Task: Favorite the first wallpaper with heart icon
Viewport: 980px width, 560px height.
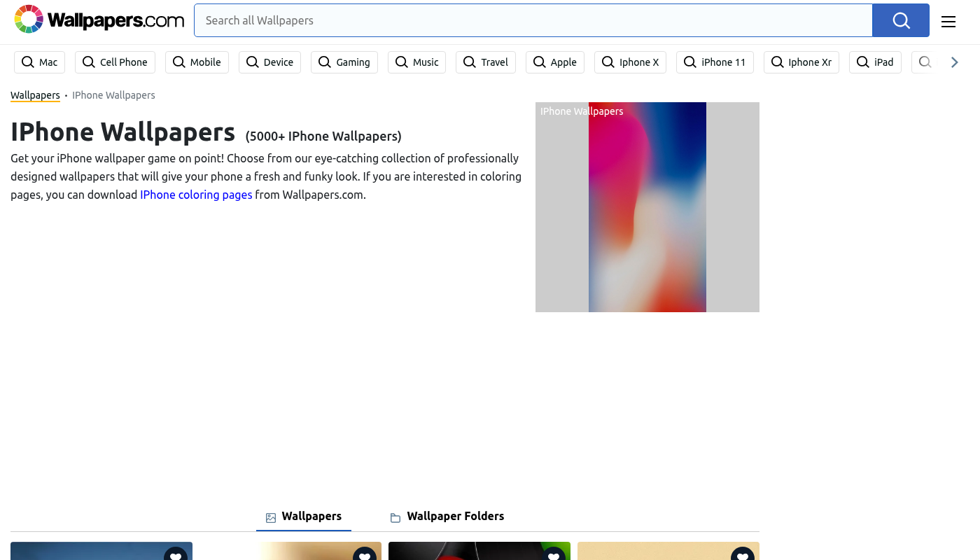Action: (x=176, y=554)
